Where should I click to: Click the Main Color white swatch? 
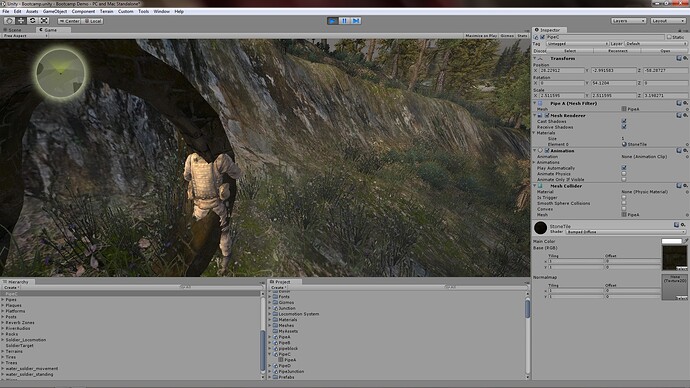[671, 241]
